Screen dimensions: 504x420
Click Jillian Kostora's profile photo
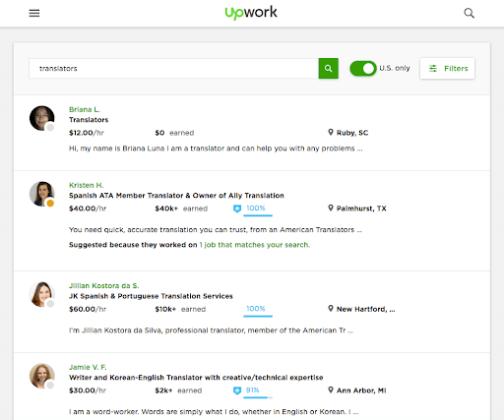coord(41,294)
